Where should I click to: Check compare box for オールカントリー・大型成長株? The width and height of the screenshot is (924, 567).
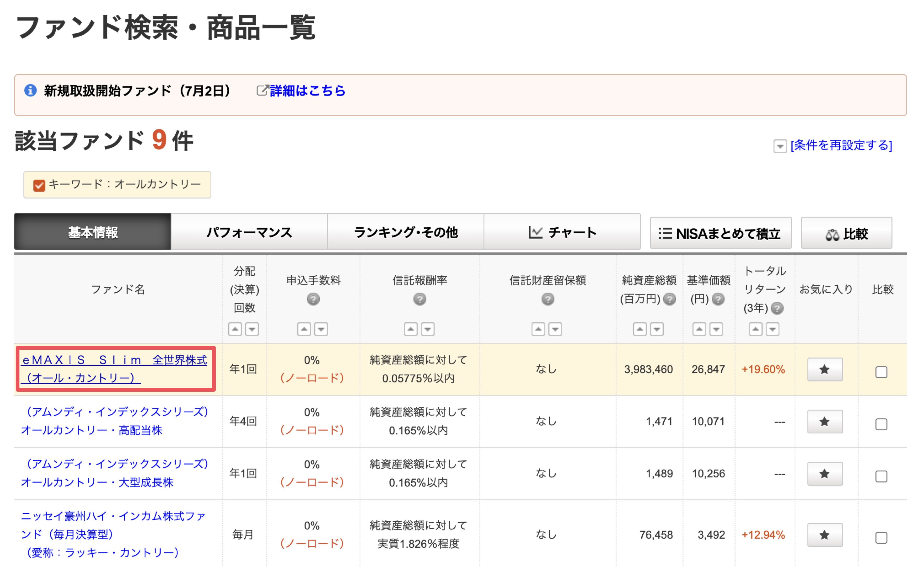pos(881,476)
